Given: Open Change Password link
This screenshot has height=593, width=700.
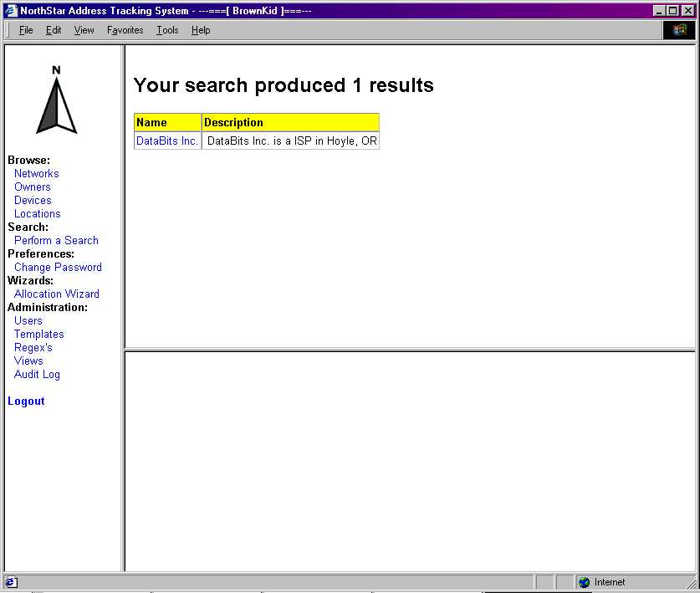Looking at the screenshot, I should click(58, 267).
